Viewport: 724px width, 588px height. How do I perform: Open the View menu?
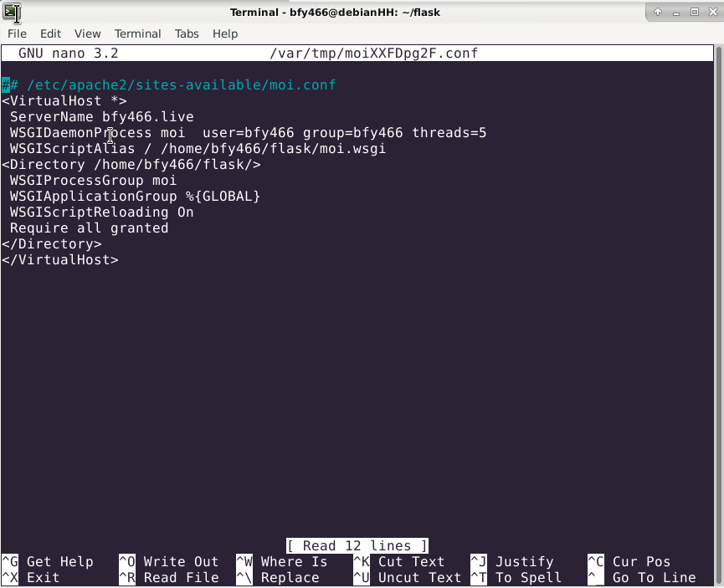tap(87, 33)
